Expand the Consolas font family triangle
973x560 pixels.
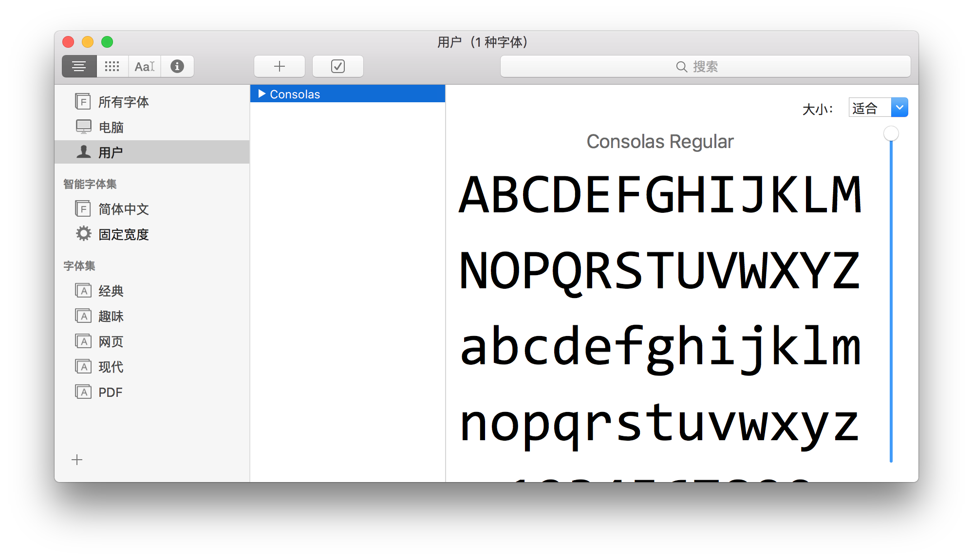coord(262,93)
